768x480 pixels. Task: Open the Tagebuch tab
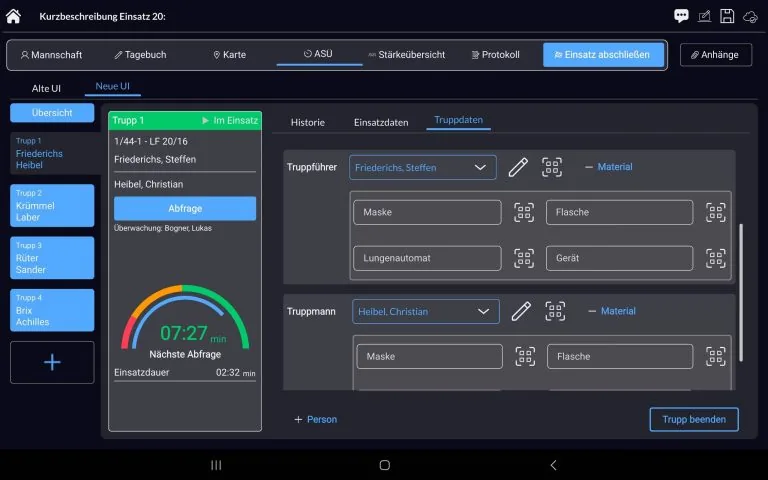pos(141,55)
